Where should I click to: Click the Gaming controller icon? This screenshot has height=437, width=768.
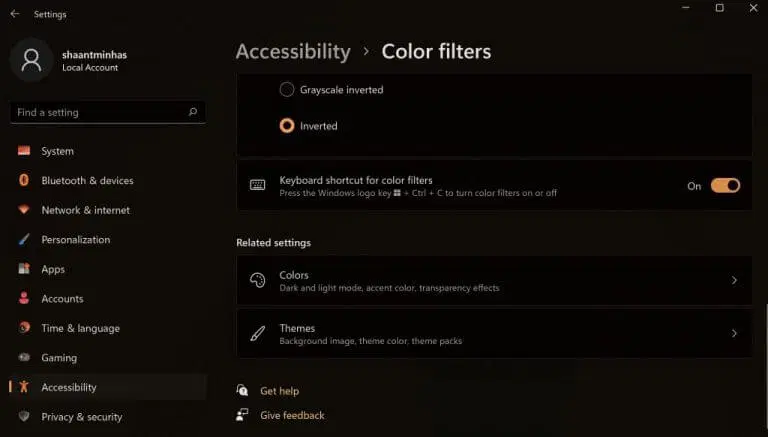click(x=24, y=358)
